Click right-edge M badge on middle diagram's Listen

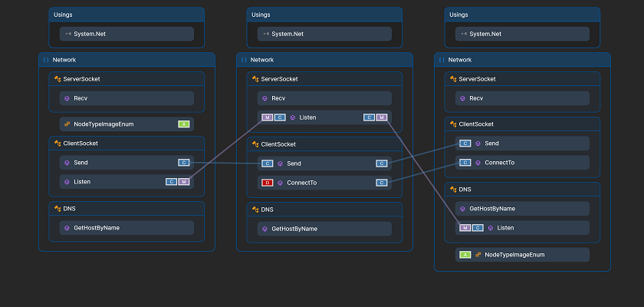(382, 117)
